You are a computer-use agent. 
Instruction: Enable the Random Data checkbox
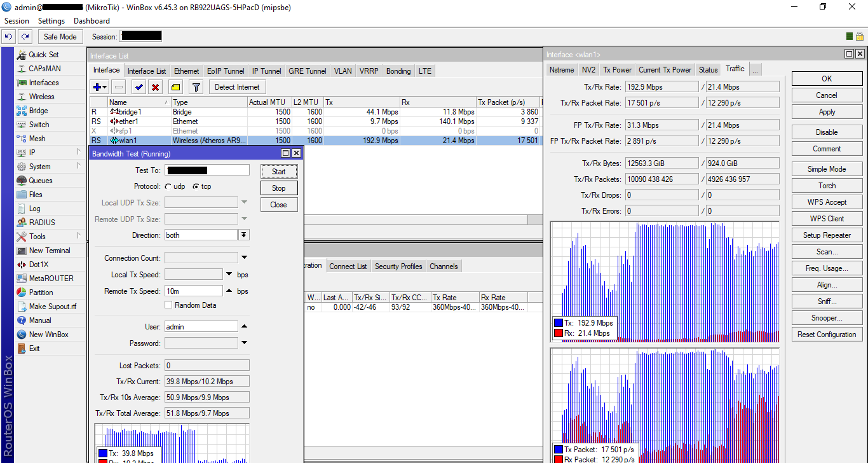pyautogui.click(x=168, y=305)
